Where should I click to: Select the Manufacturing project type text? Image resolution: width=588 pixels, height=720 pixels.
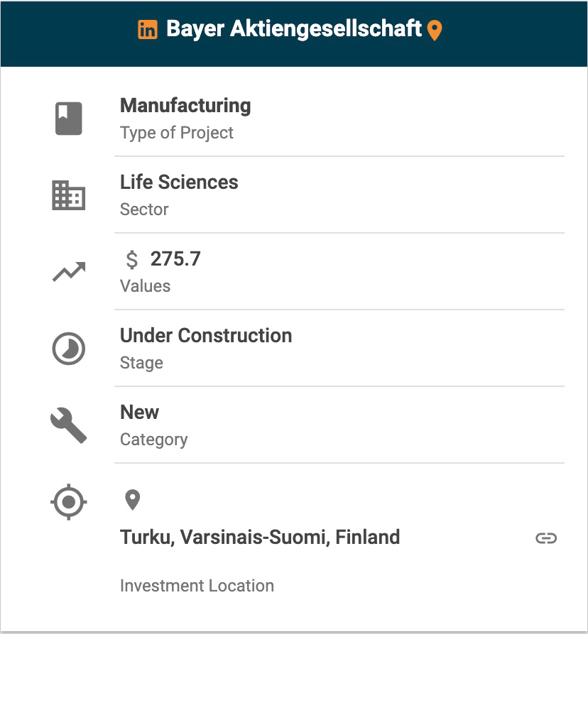pyautogui.click(x=185, y=106)
